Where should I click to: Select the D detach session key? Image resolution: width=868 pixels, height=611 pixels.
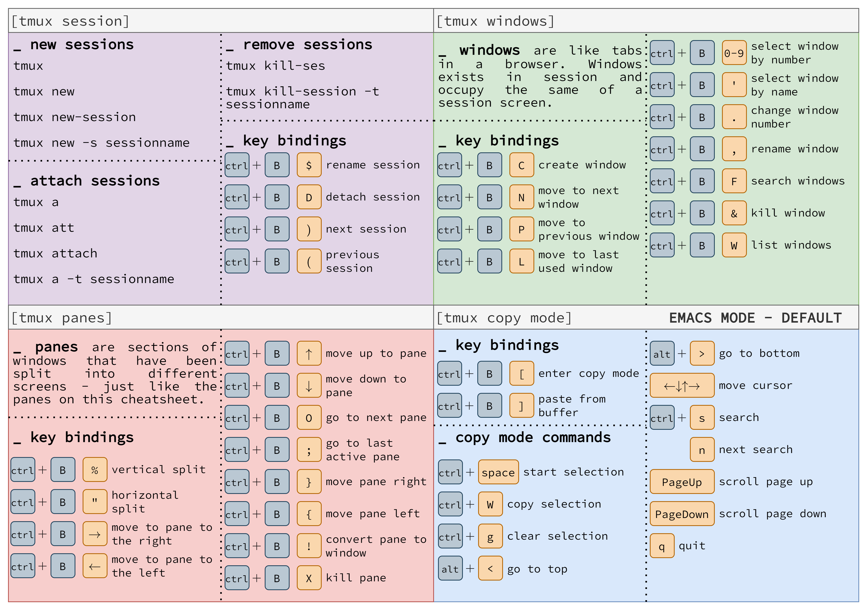309,197
